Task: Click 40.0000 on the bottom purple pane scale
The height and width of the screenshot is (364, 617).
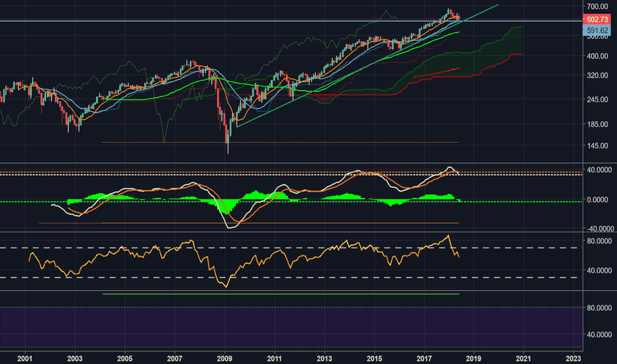Action: point(599,334)
